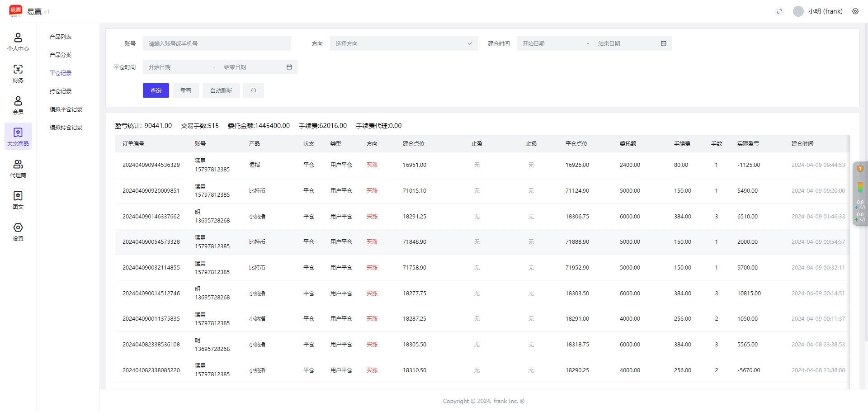The image size is (868, 412).
Task: Click 恒指 product cell
Action: [255, 165]
